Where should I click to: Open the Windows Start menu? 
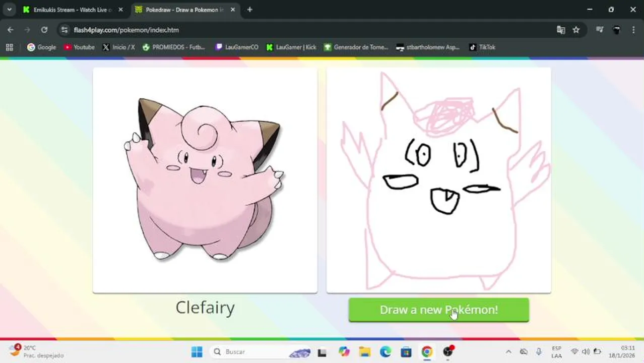coord(197,351)
